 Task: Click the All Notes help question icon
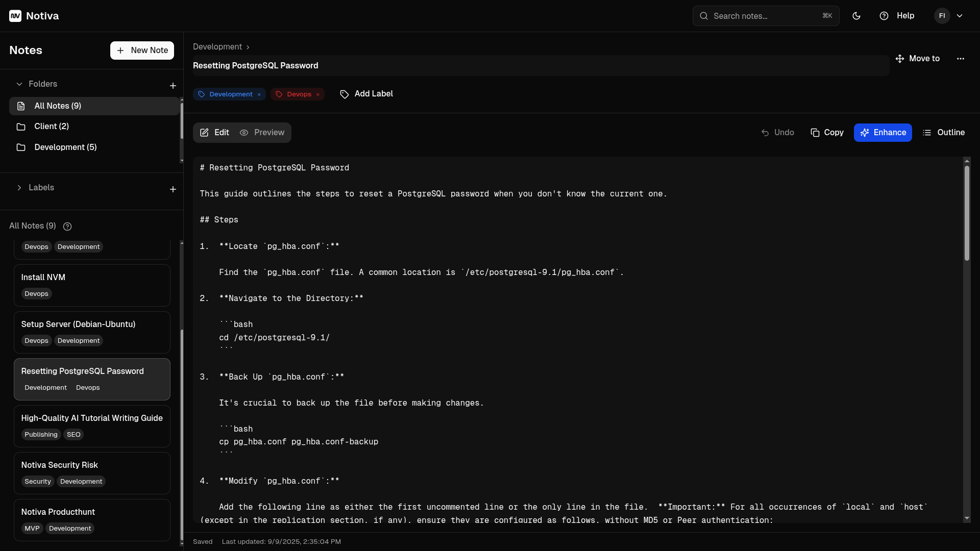(x=67, y=227)
